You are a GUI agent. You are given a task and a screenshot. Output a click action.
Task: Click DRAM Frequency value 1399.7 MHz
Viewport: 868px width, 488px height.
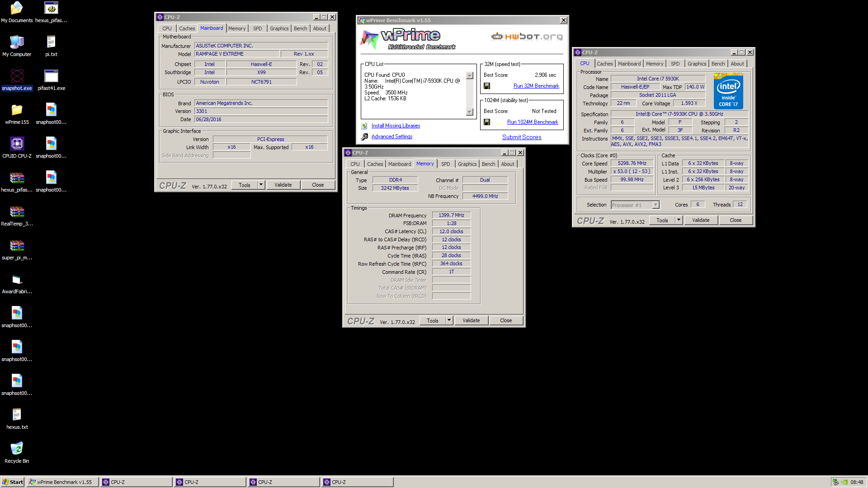tap(451, 215)
